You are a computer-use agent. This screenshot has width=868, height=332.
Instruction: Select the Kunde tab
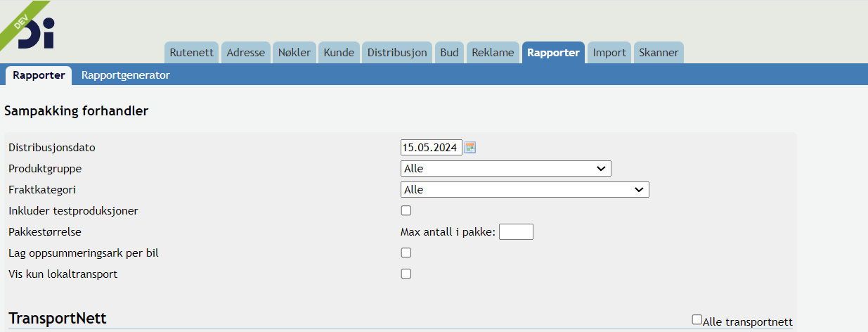(339, 53)
